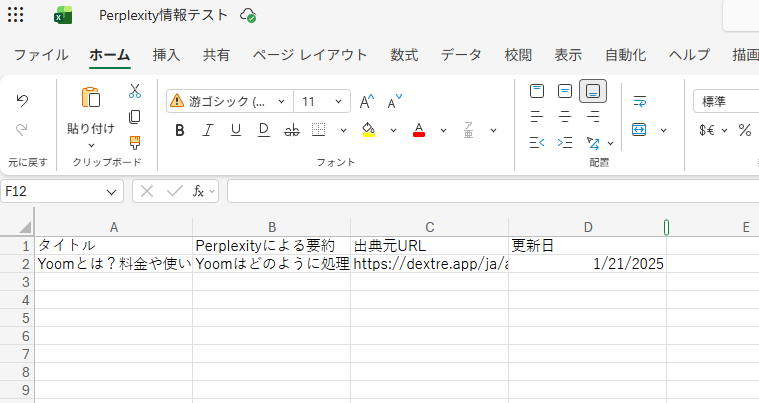759x403 pixels.
Task: Switch to the 挿入 tab
Action: point(167,55)
